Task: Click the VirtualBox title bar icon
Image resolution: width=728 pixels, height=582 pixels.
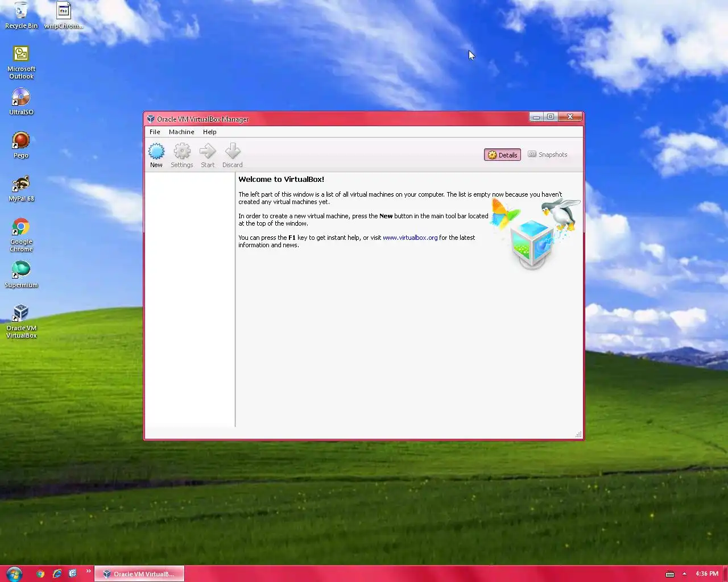Action: pyautogui.click(x=151, y=119)
